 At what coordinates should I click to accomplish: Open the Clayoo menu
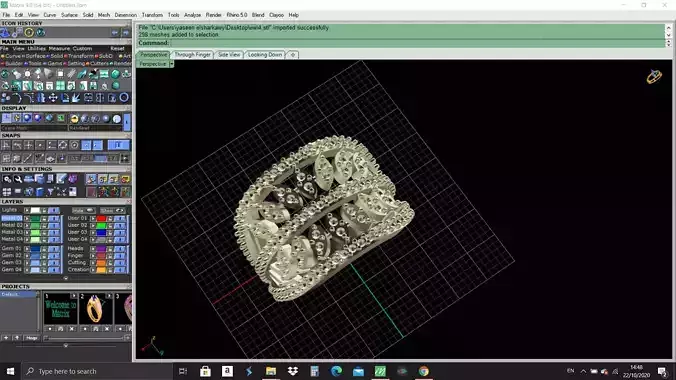(276, 15)
